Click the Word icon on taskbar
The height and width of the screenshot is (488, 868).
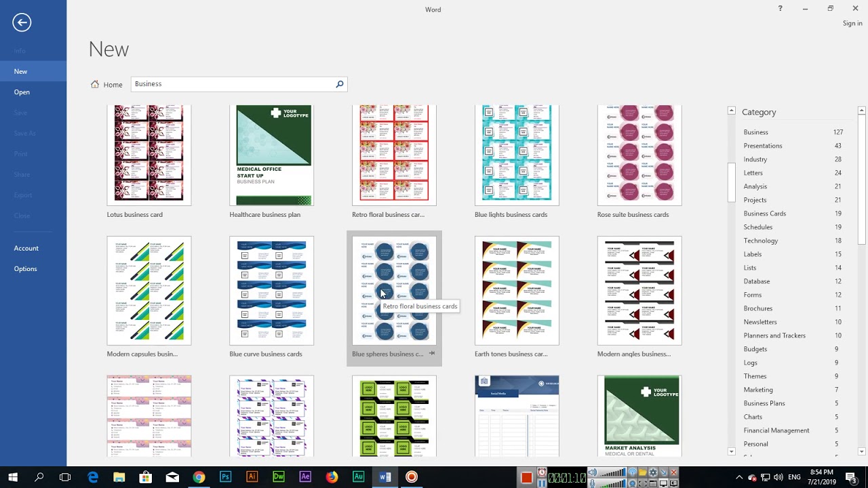pos(385,477)
